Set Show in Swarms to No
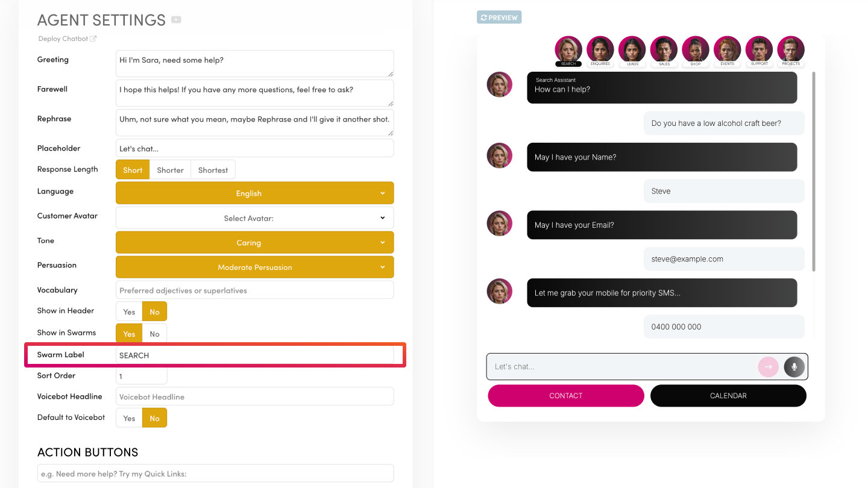868x488 pixels. [x=155, y=334]
